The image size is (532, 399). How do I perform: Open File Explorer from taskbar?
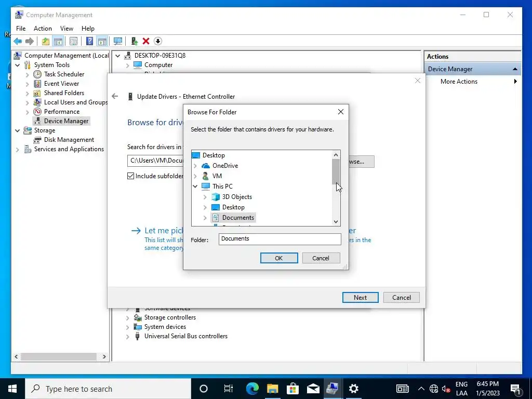[272, 389]
